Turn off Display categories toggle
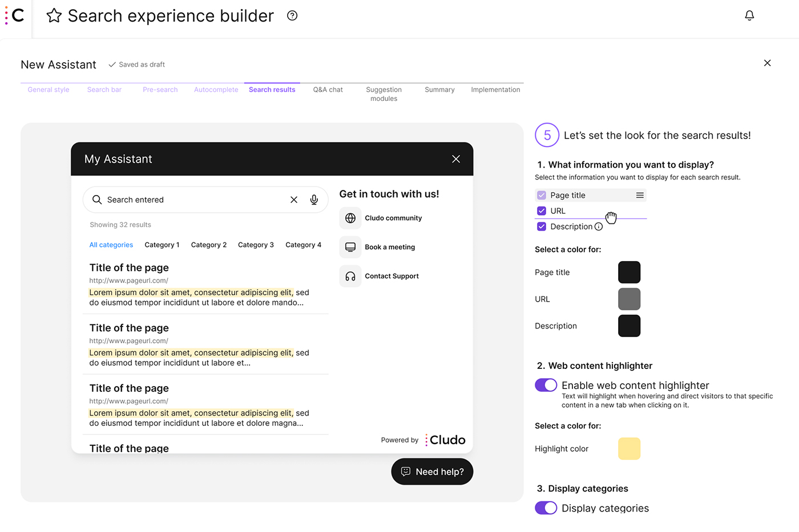Viewport: 799px width, 532px height. [x=546, y=507]
